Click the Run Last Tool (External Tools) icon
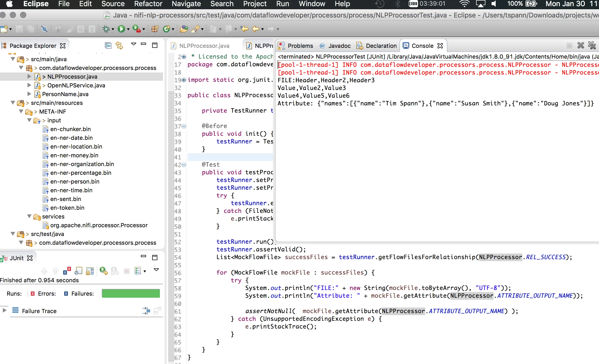 [x=137, y=29]
